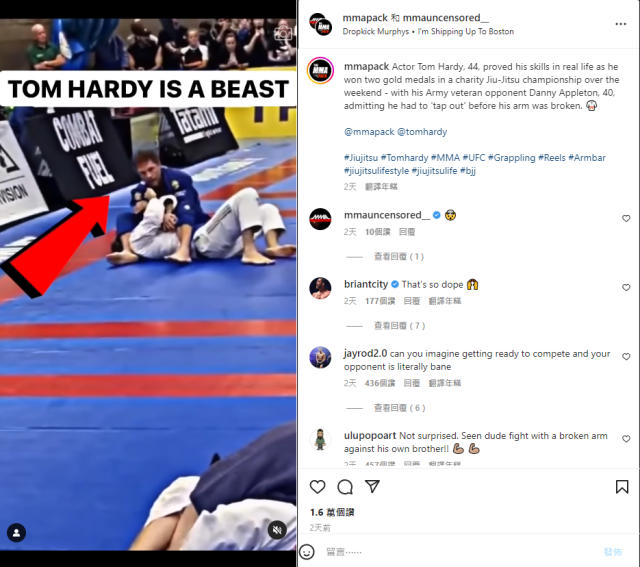Viewport: 640px width, 567px height.
Task: Open the three-dot more options menu
Action: coord(620,24)
